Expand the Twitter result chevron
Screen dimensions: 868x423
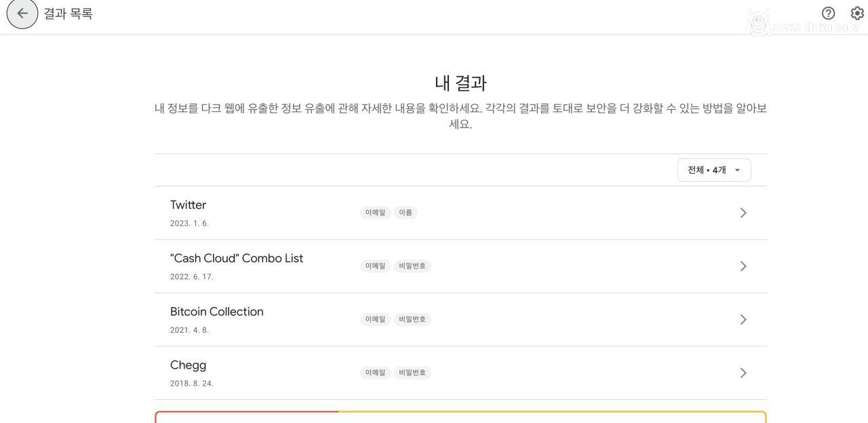(x=743, y=213)
